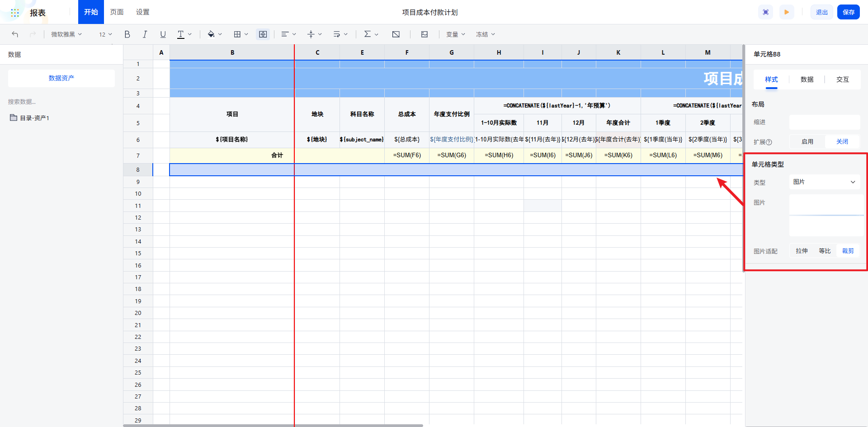This screenshot has height=427, width=868.
Task: Open the font size 12 dropdown
Action: [105, 34]
